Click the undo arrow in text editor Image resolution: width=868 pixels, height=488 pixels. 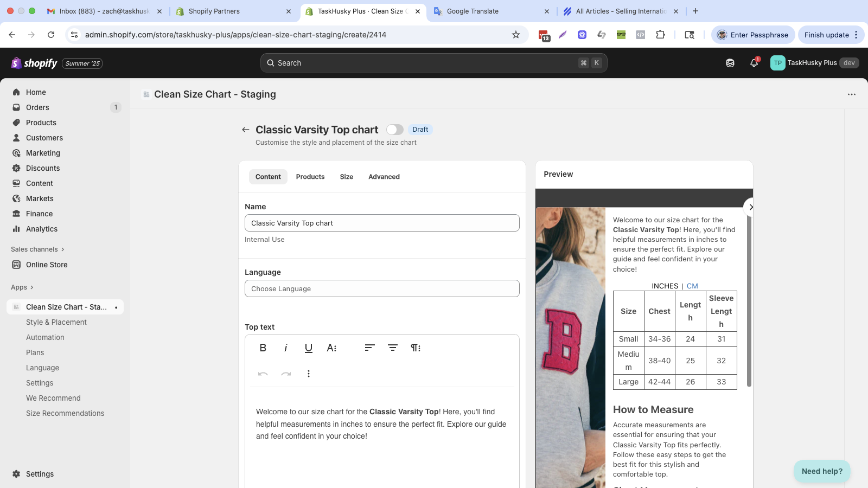(263, 374)
